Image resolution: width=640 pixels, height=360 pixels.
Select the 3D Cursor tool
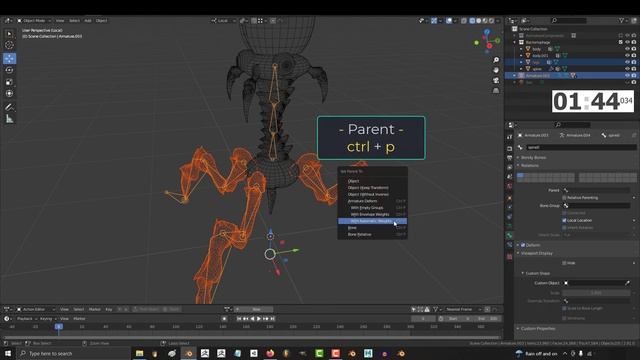point(9,45)
